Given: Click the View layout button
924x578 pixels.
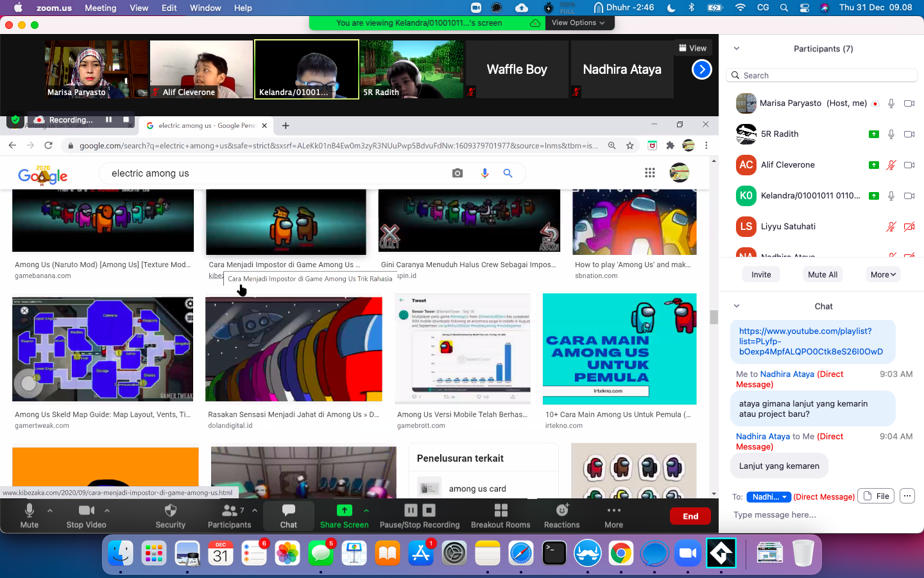Looking at the screenshot, I should coord(693,48).
